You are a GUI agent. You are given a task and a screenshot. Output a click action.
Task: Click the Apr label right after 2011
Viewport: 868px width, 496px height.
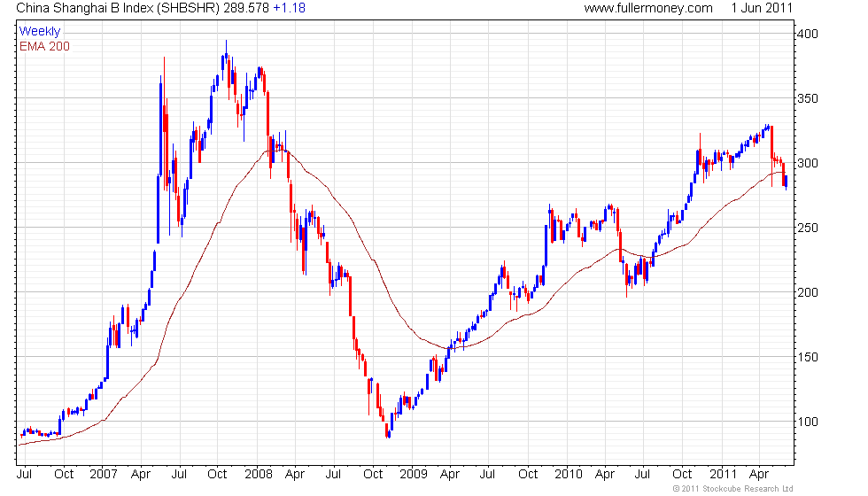(759, 475)
